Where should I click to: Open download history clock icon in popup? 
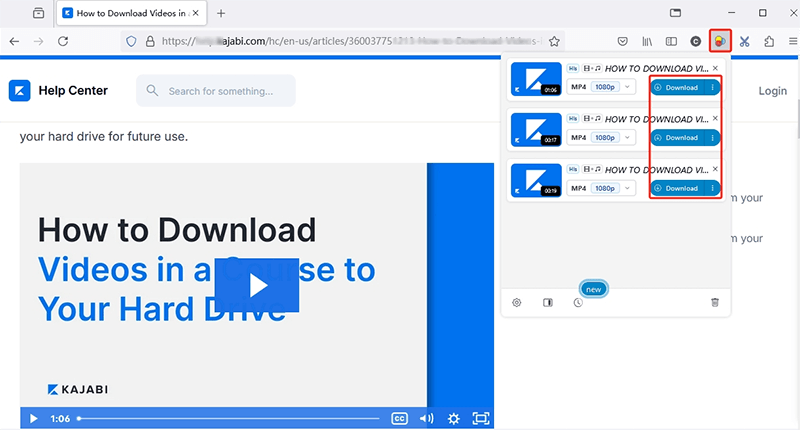point(578,302)
